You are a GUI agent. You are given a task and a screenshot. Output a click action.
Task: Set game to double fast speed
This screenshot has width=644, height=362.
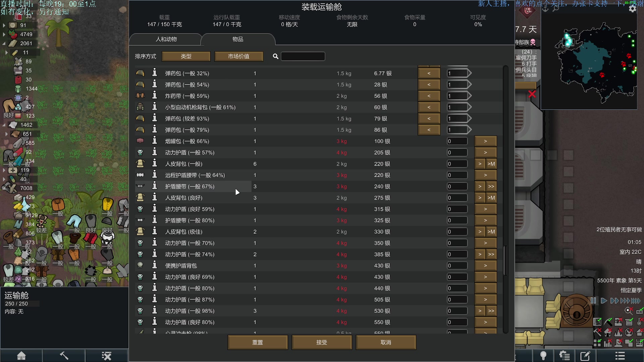point(614,301)
